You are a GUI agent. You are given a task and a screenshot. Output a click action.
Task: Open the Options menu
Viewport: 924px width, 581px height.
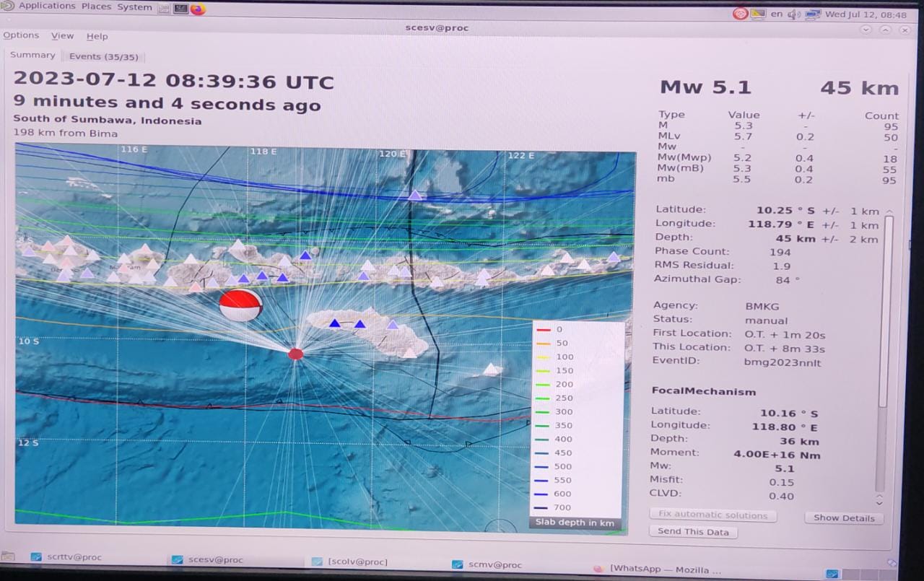[x=21, y=35]
